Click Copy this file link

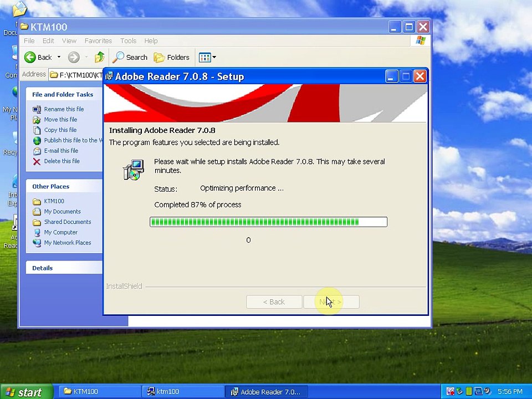[x=60, y=130]
